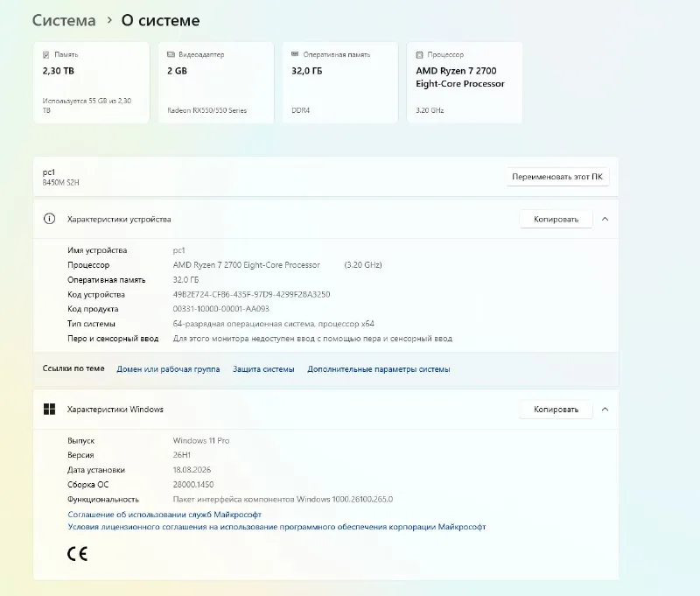Click the О системе breadcrumb title

(161, 20)
